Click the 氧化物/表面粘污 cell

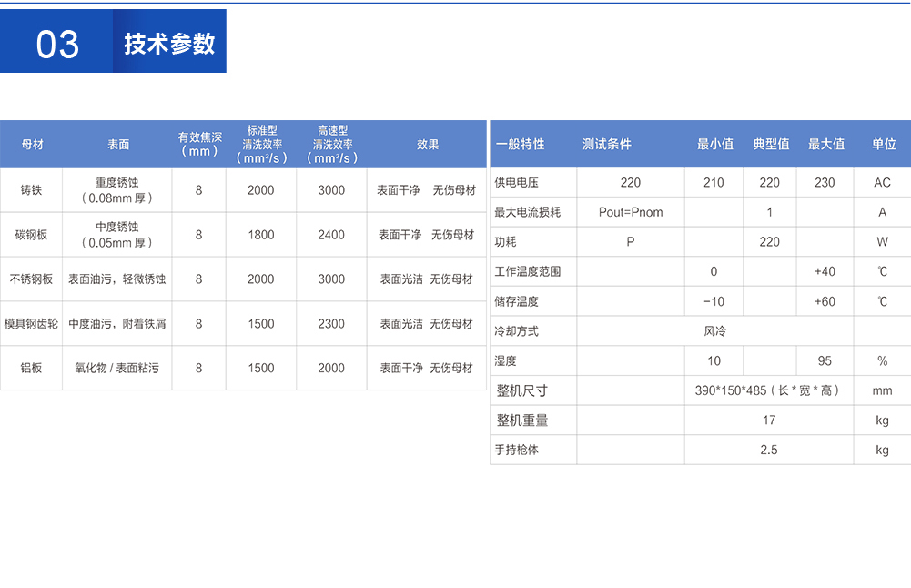point(116,368)
